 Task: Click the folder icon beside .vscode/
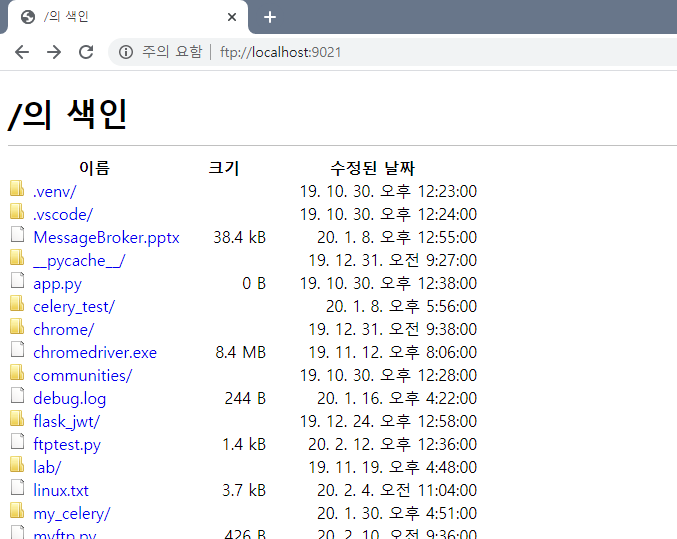pos(17,211)
